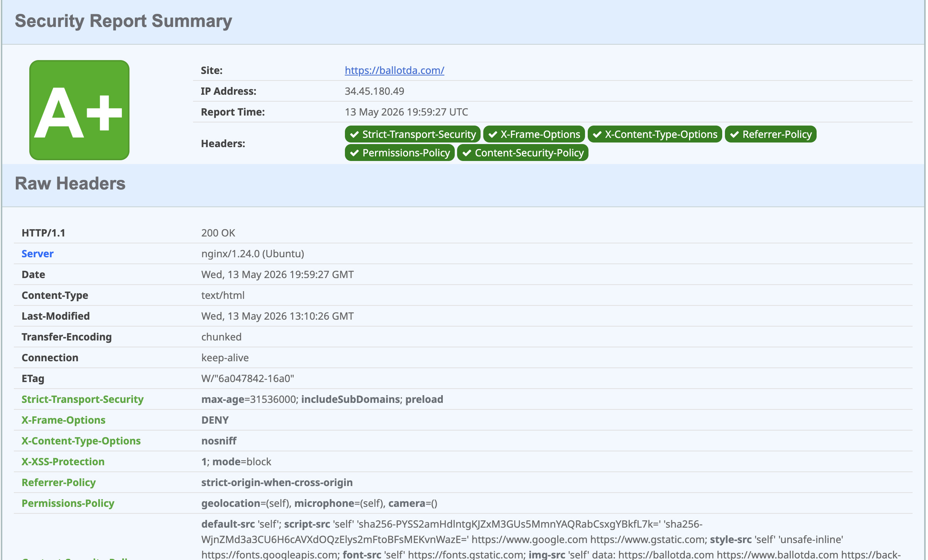Open the X-XSS-Protection raw header link
Image resolution: width=928 pixels, height=560 pixels.
pyautogui.click(x=63, y=462)
